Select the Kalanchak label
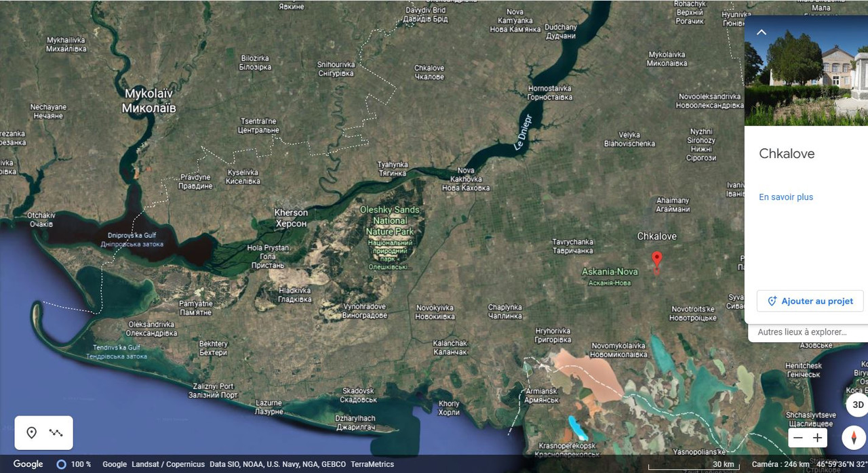Image resolution: width=868 pixels, height=473 pixels. 450,348
